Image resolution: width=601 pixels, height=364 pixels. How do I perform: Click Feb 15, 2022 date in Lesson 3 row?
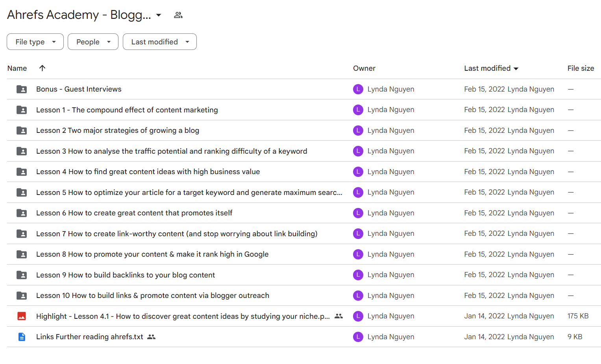tap(484, 151)
